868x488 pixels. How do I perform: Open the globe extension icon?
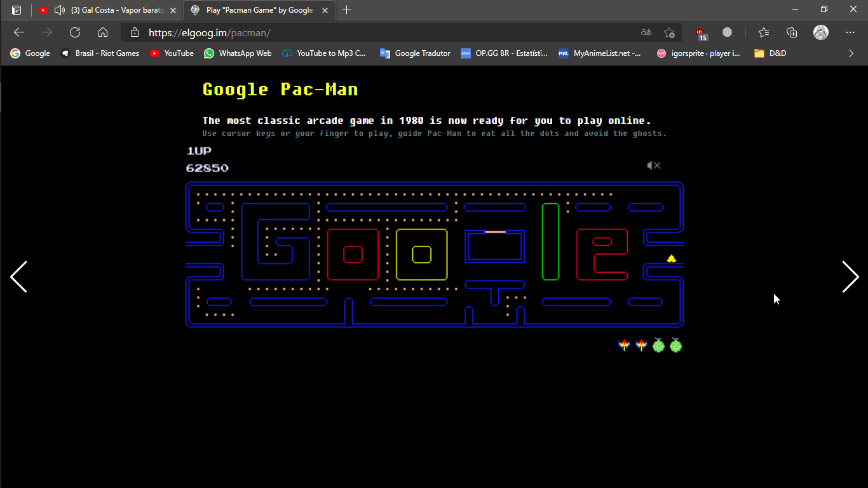click(x=728, y=32)
